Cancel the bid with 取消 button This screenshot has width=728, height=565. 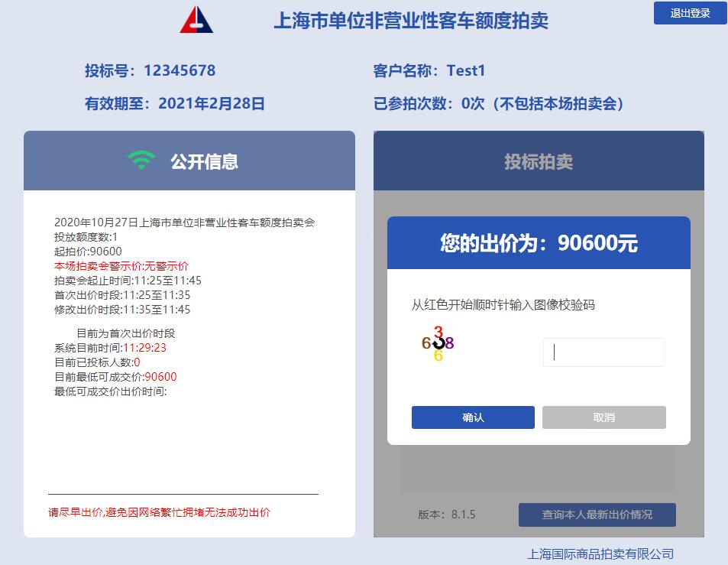pos(603,417)
